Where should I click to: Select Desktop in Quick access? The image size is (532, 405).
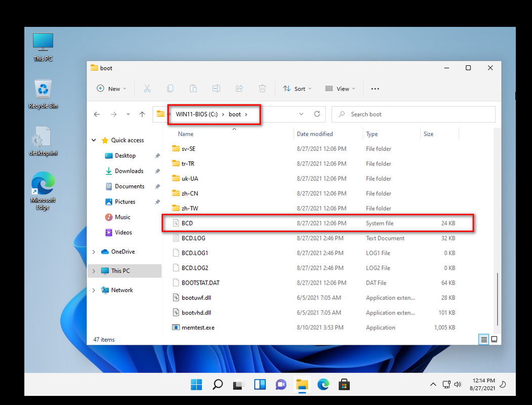[x=125, y=155]
